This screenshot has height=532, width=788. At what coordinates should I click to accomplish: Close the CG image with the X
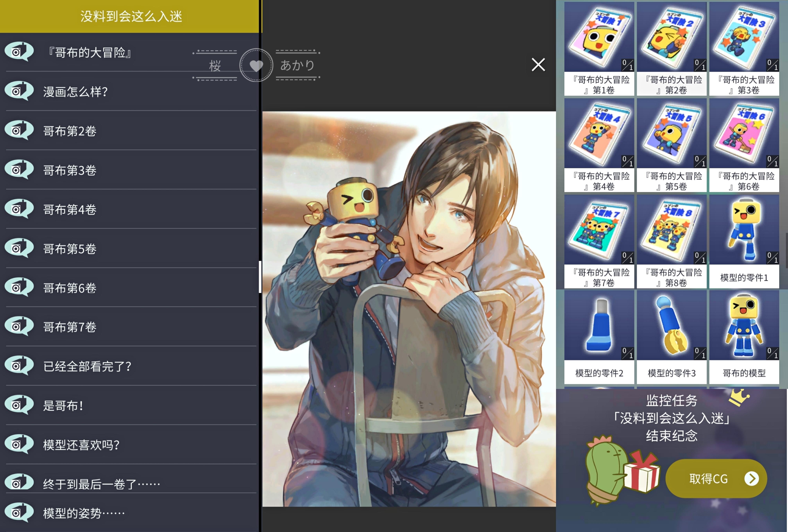pos(538,64)
